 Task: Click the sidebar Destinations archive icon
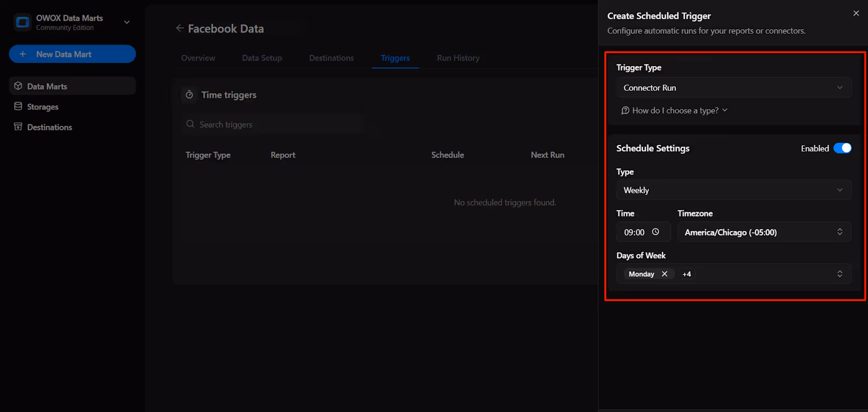tap(18, 126)
